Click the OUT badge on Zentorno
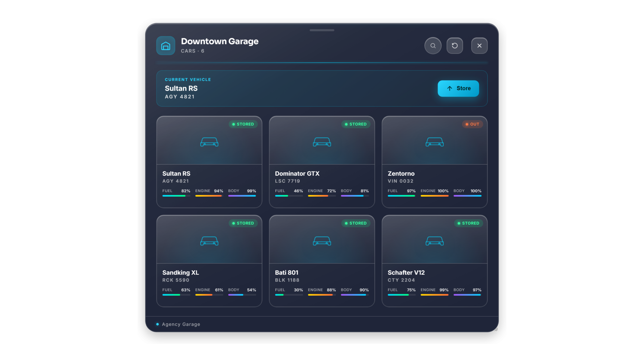Image resolution: width=644 pixels, height=362 pixels. (x=472, y=124)
